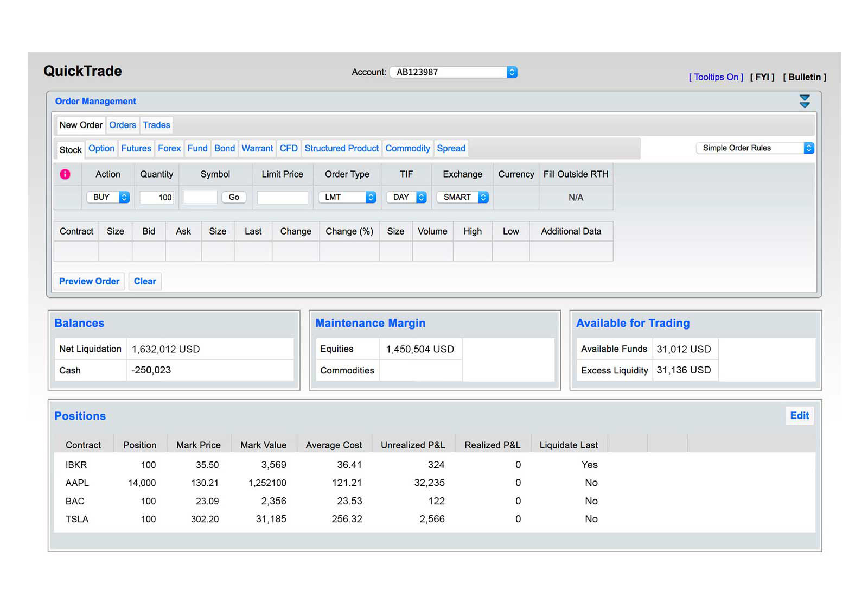Click the pink info icon in order row
Screen dimensions: 868x608
65,174
